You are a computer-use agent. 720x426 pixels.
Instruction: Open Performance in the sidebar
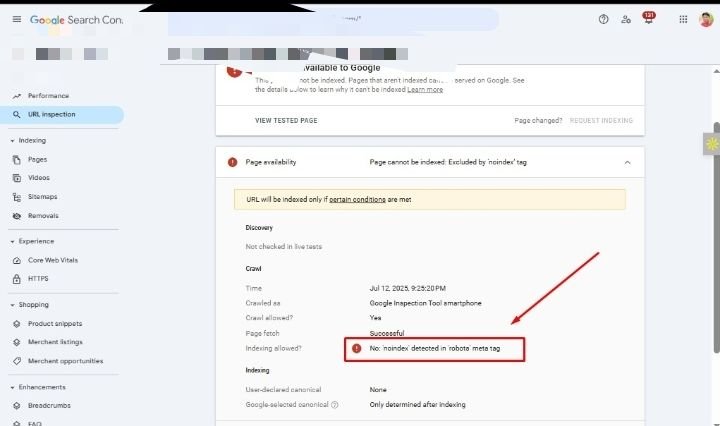click(48, 96)
